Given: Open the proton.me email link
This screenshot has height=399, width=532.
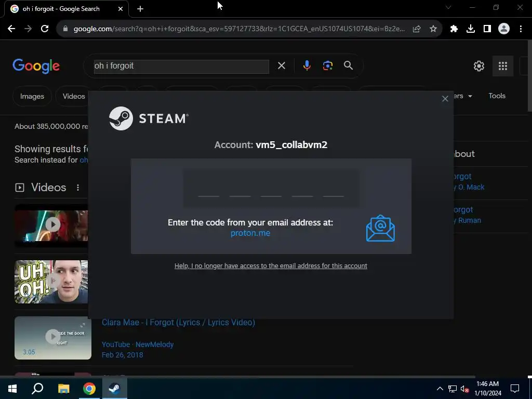Looking at the screenshot, I should pyautogui.click(x=250, y=233).
